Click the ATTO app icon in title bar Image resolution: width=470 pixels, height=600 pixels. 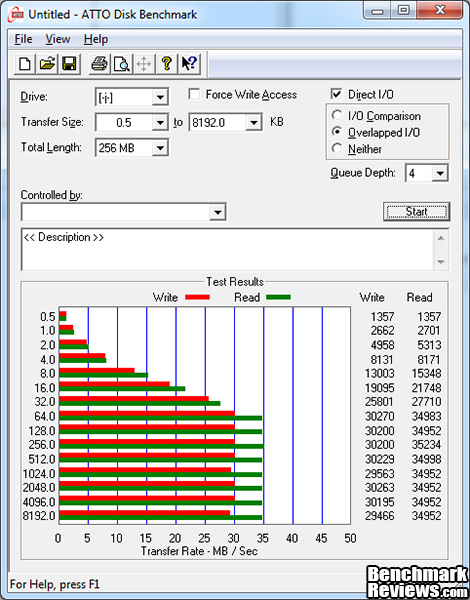[16, 15]
